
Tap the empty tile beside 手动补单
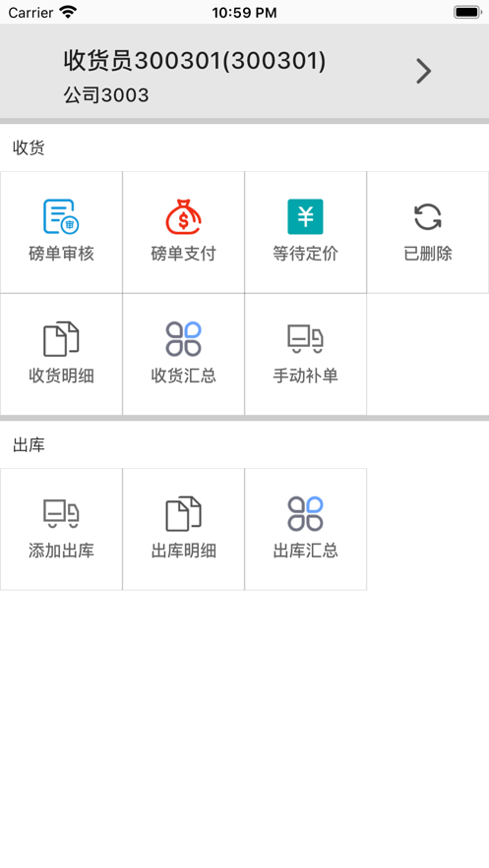click(428, 354)
